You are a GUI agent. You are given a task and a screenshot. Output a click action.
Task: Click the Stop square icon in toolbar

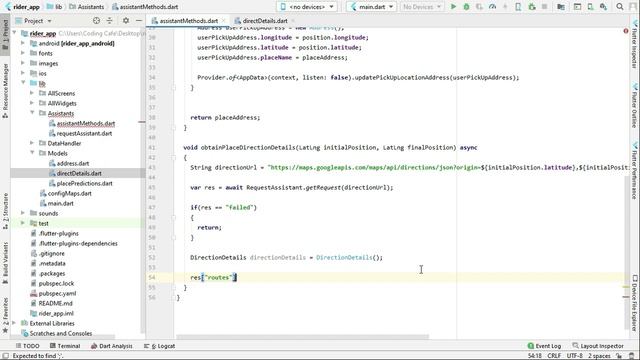[x=544, y=7]
